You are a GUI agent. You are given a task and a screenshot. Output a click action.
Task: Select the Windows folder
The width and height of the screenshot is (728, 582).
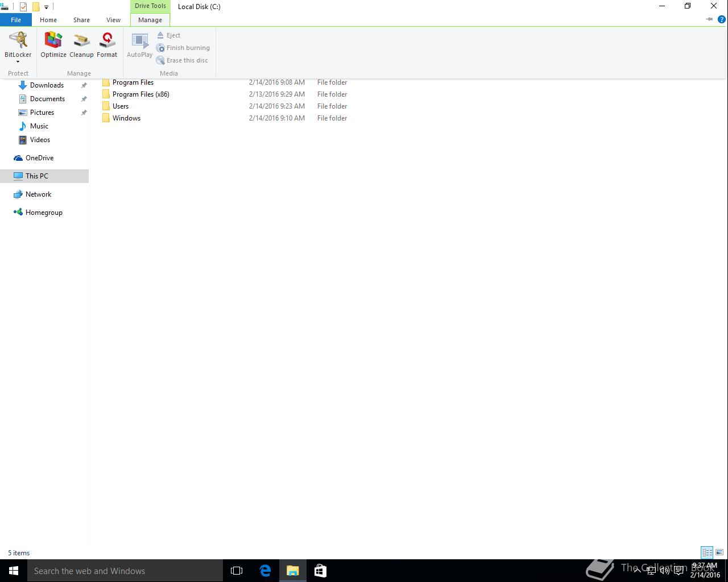tap(126, 118)
